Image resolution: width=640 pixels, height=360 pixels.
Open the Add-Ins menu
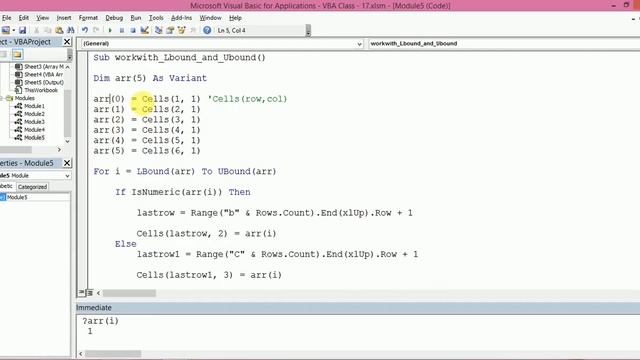pos(181,18)
